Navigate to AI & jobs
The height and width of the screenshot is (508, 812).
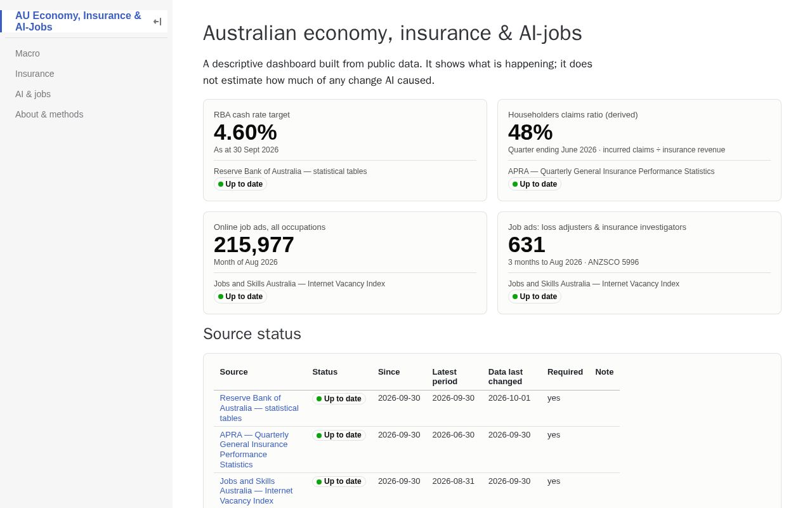(x=33, y=94)
